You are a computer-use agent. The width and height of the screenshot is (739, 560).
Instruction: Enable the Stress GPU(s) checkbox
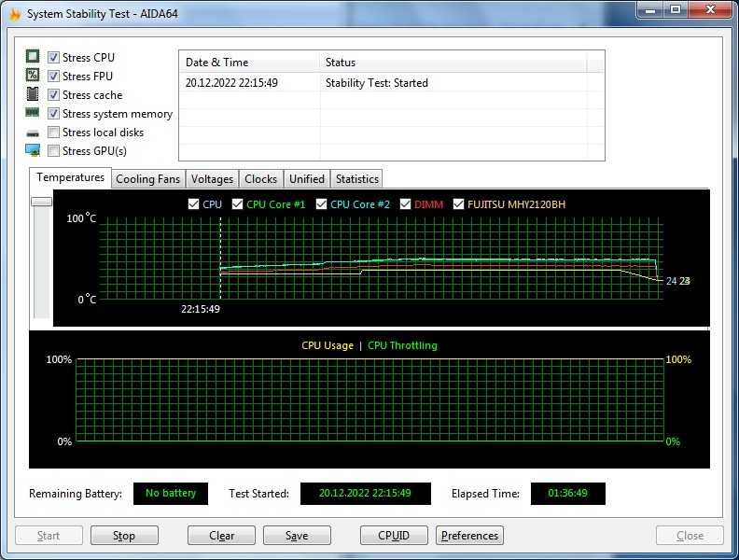54,151
